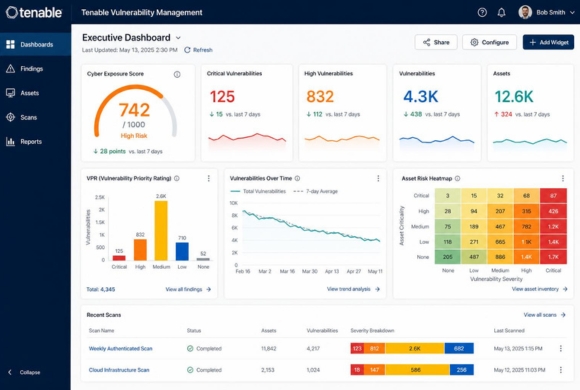Open Cloud Infrastructure Scan row kebab menu
This screenshot has width=580, height=390.
tap(561, 370)
